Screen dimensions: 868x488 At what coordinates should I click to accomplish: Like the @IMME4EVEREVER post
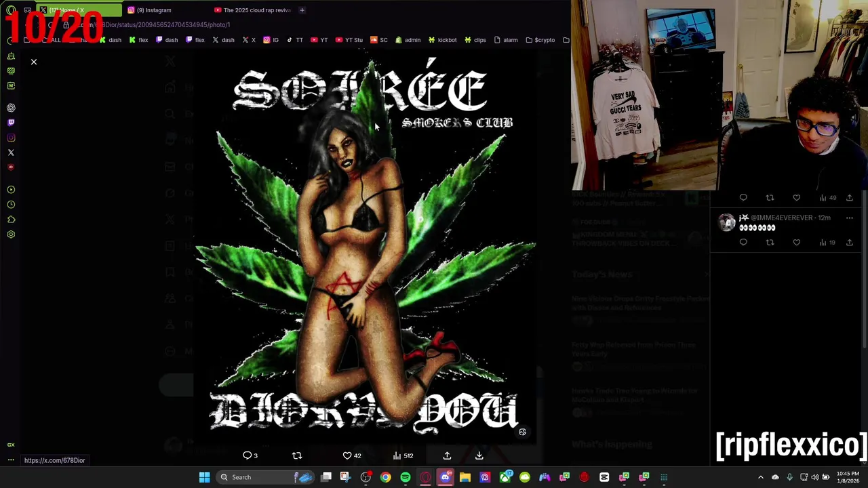coord(796,242)
